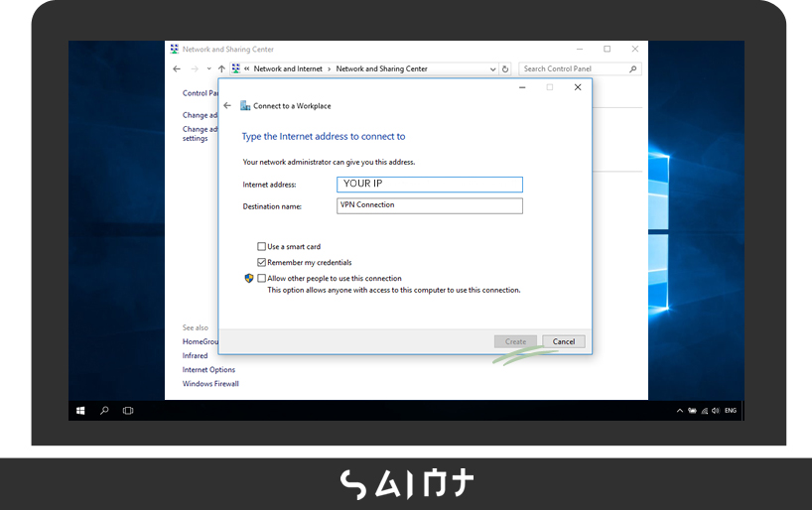Open taskbar search magnifier
The height and width of the screenshot is (510, 812).
(104, 410)
